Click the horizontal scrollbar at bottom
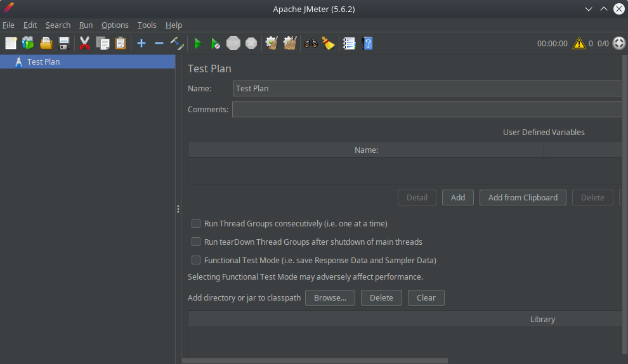The image size is (628, 364). click(x=315, y=361)
